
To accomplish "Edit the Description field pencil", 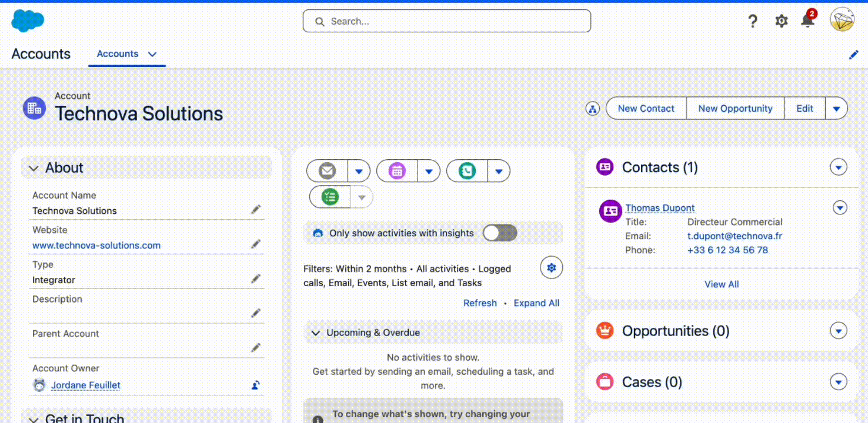I will coord(256,313).
